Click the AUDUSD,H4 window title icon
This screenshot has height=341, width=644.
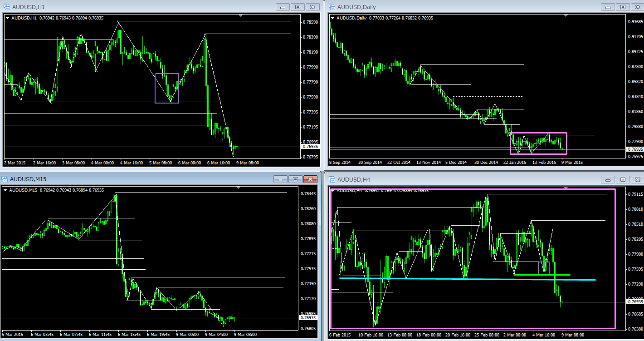point(332,179)
